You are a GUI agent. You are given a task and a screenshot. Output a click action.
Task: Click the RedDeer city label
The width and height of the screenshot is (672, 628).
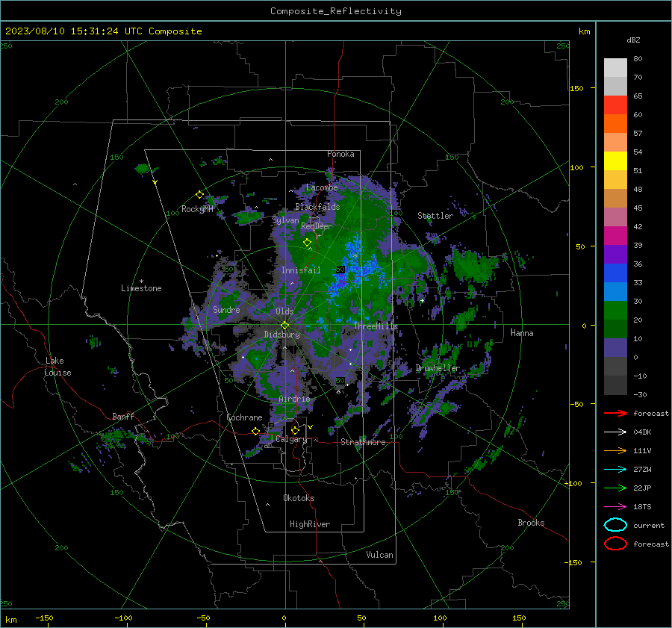[317, 226]
